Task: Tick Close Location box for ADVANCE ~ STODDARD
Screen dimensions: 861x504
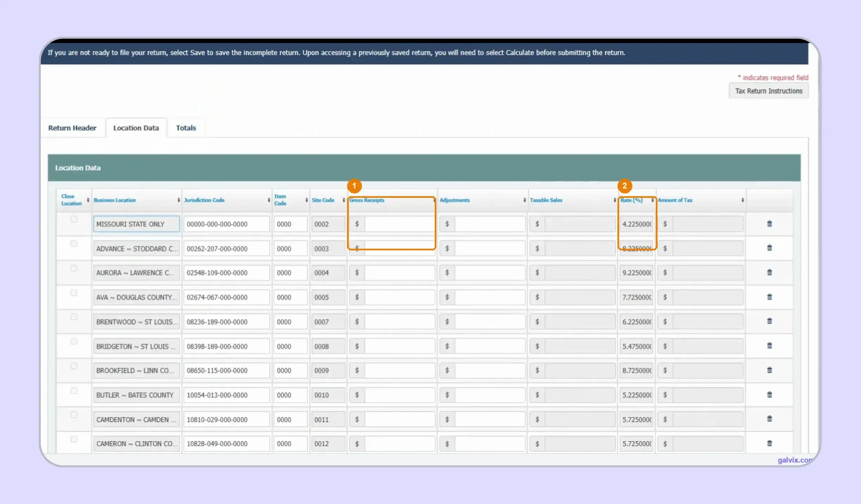Action: click(74, 244)
